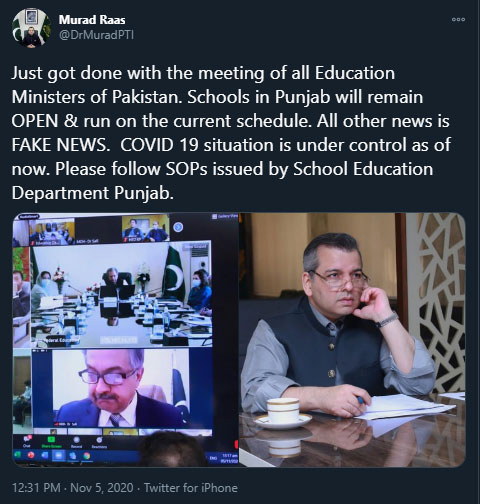This screenshot has height=504, width=480.
Task: Click the Zoom app icon in taskbar
Action: pos(59,455)
